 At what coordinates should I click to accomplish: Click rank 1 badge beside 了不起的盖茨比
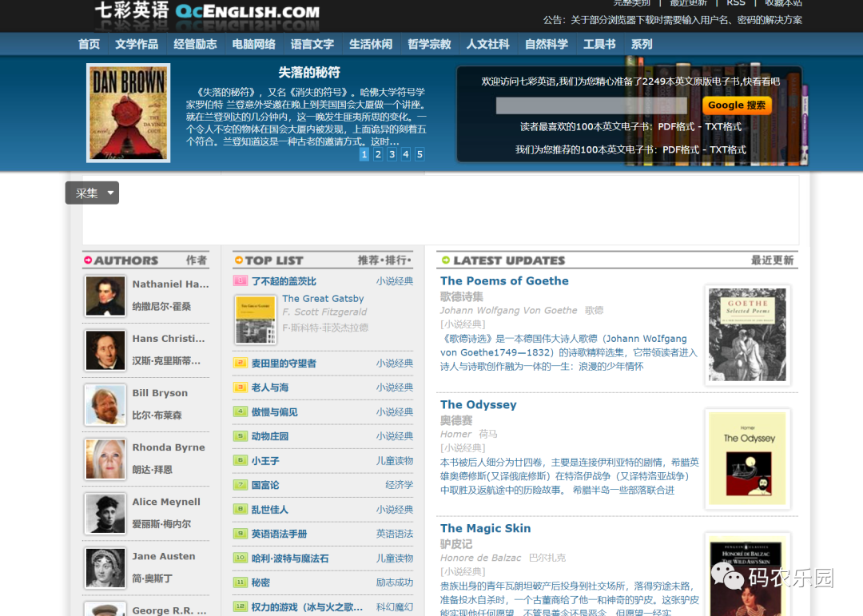click(x=241, y=280)
